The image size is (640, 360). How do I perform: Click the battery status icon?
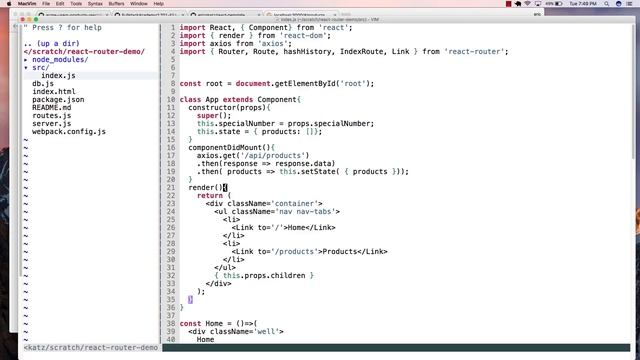point(559,4)
